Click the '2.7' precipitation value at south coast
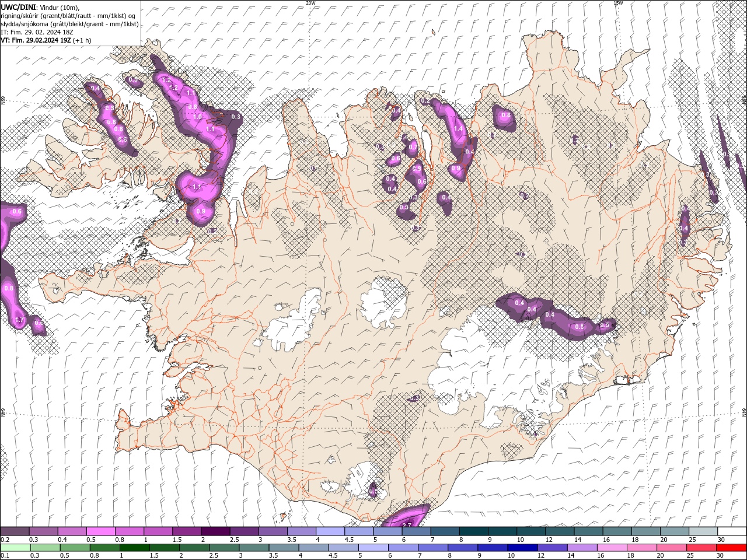Image resolution: width=747 pixels, height=560 pixels. point(407,525)
